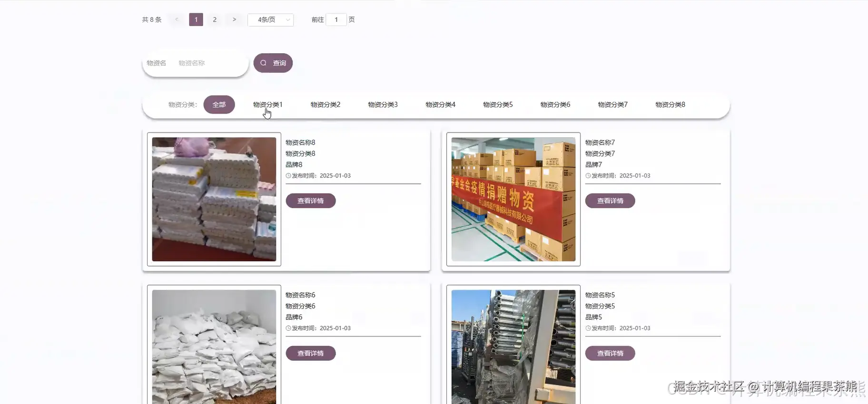The width and height of the screenshot is (868, 404).
Task: Open 查看详情 for 物资名称5
Action: click(x=610, y=353)
